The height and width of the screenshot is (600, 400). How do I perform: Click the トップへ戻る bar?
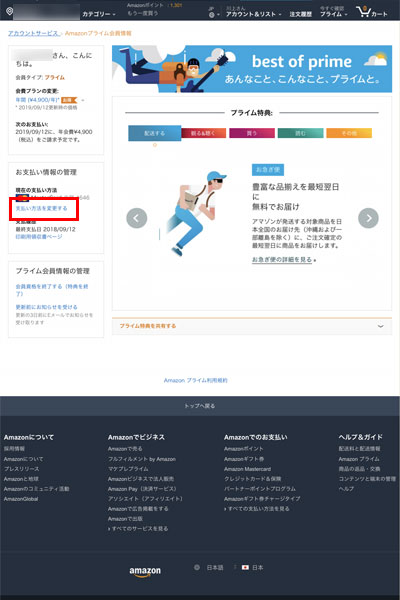point(200,406)
